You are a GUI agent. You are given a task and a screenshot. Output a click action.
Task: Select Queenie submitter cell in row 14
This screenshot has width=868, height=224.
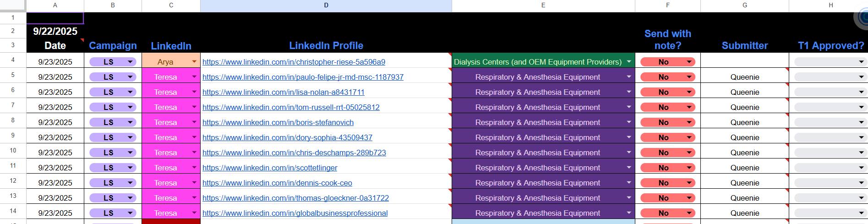coord(745,213)
